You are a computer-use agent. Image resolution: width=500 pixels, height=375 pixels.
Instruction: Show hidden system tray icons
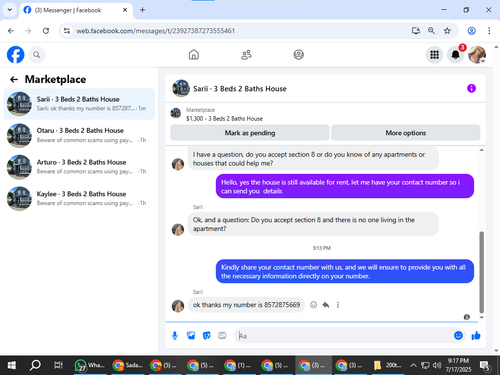tap(413, 365)
